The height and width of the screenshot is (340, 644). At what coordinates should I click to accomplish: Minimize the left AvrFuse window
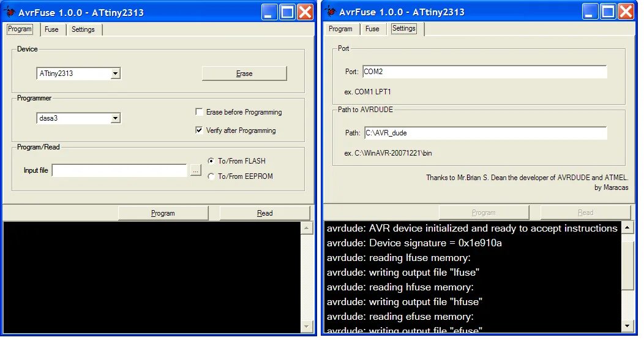coord(269,12)
